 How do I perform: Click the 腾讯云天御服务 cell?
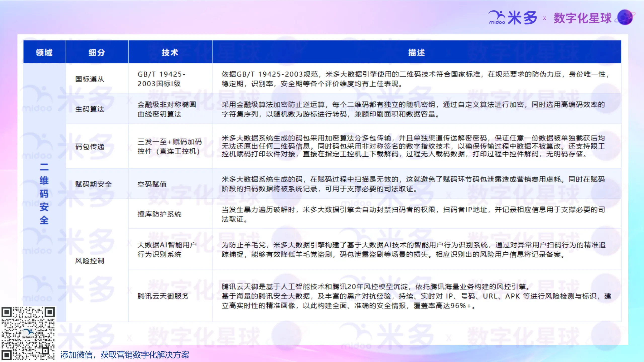pyautogui.click(x=170, y=296)
